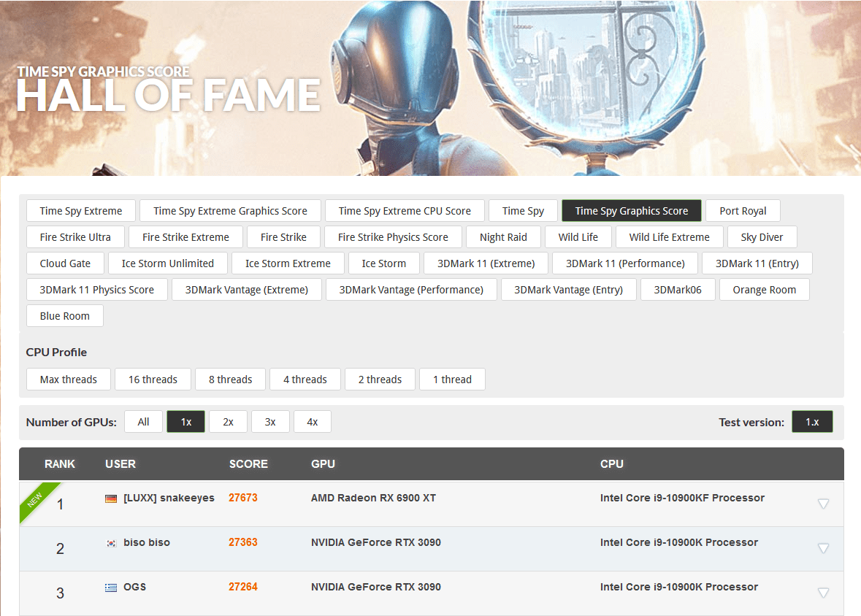Choose 4 threads CPU profile
Screen dimensions: 861x616
(x=305, y=380)
